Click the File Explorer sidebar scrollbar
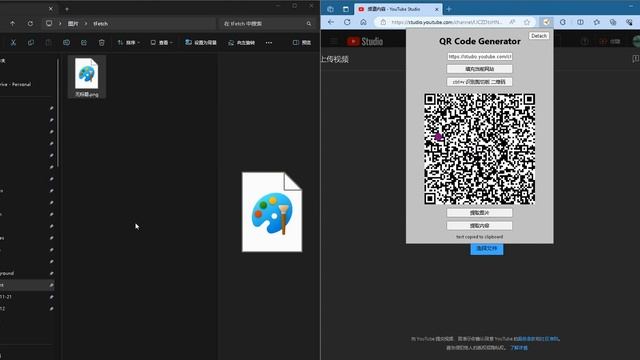 (58, 112)
